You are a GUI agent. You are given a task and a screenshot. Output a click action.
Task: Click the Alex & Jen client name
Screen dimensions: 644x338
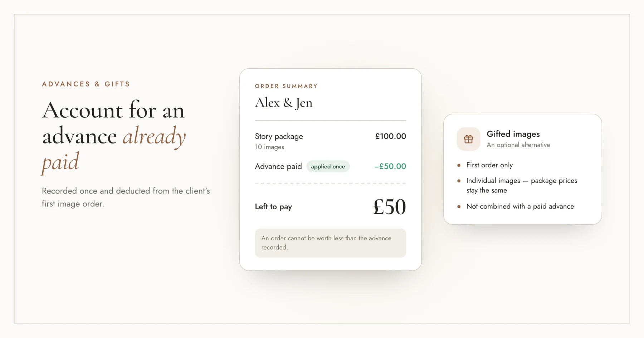[283, 103]
